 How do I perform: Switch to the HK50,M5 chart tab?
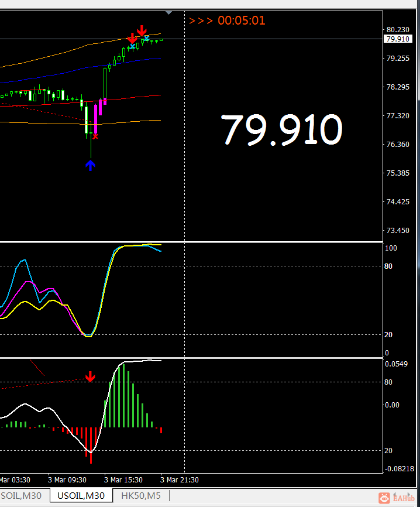141,496
